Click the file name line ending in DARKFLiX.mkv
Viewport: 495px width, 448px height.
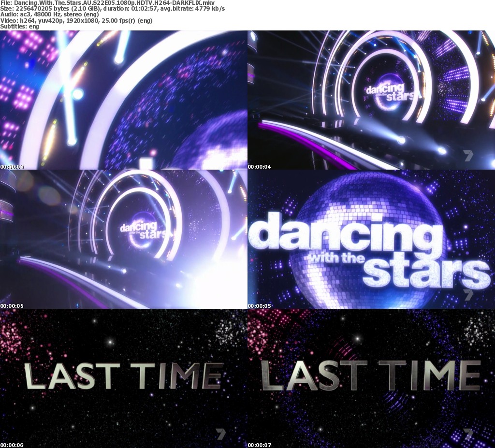pos(107,3)
